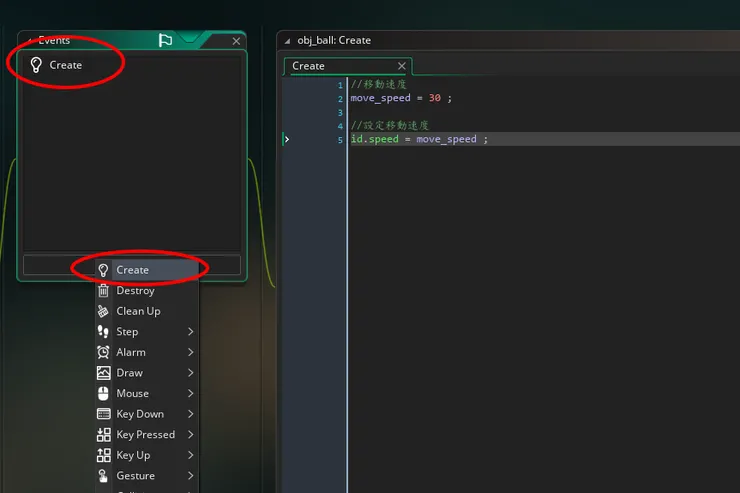Click the Mouse event icon
740x493 pixels.
[103, 393]
